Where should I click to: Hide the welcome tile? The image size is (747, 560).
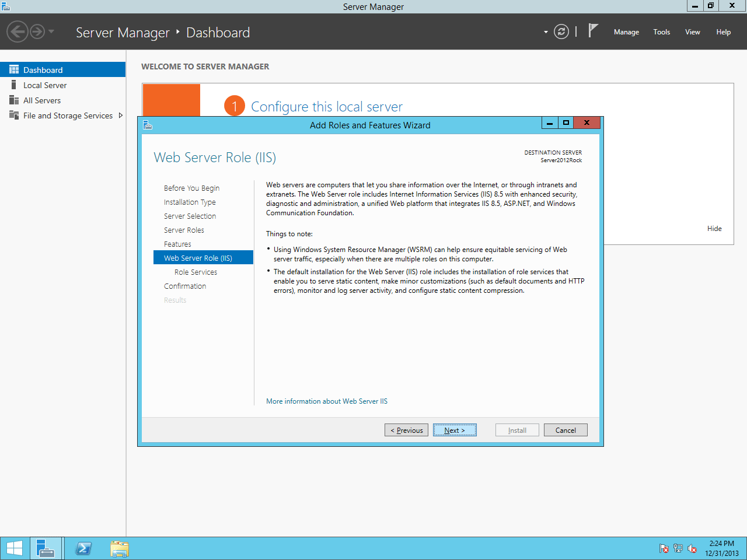[714, 229]
